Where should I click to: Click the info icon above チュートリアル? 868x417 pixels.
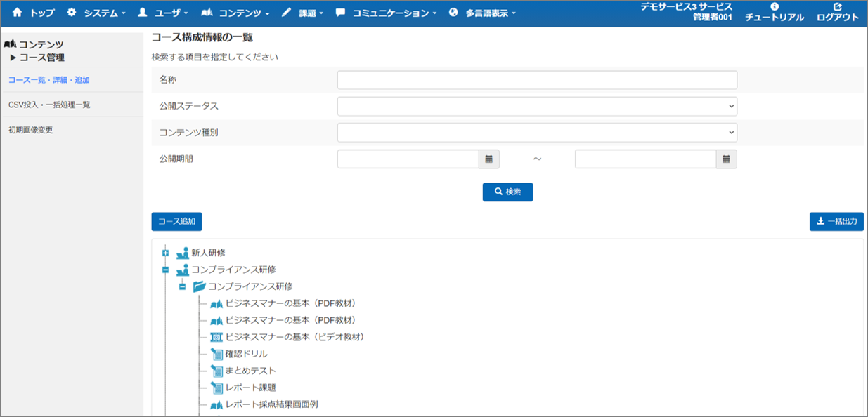click(x=775, y=8)
